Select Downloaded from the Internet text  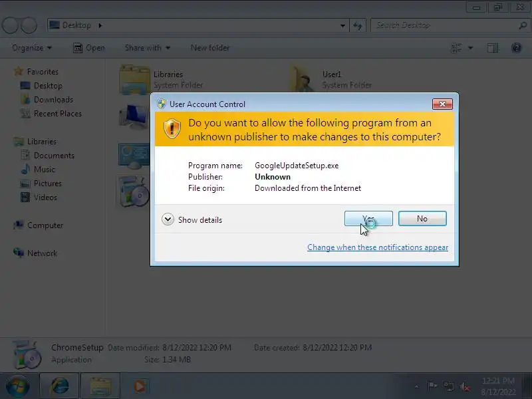click(308, 188)
